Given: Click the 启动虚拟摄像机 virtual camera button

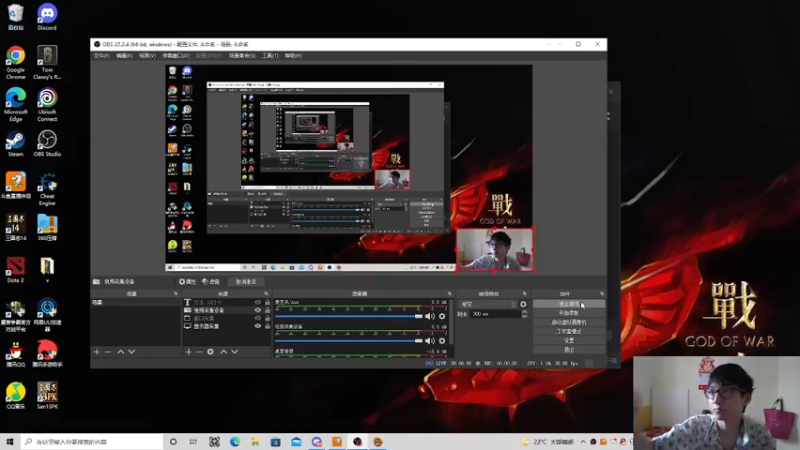Looking at the screenshot, I should pyautogui.click(x=569, y=322).
